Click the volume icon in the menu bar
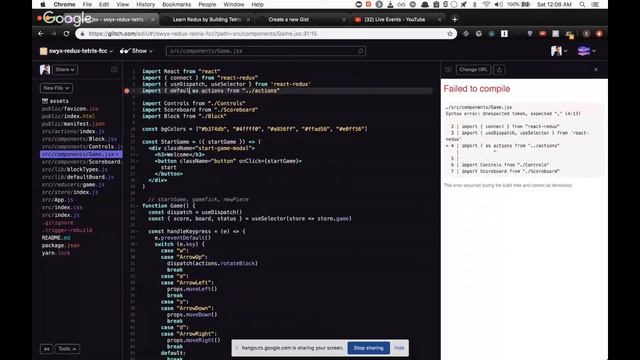The image size is (640, 360). (499, 4)
